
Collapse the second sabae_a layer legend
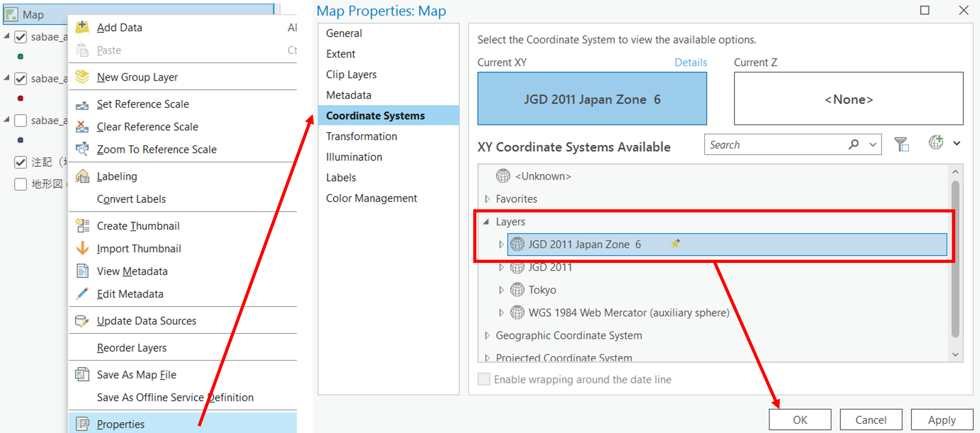point(7,78)
